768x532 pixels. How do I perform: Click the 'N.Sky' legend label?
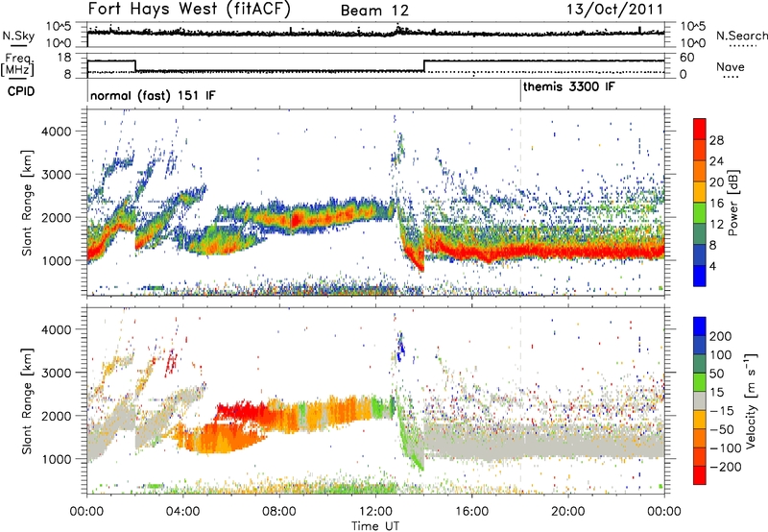(x=18, y=36)
